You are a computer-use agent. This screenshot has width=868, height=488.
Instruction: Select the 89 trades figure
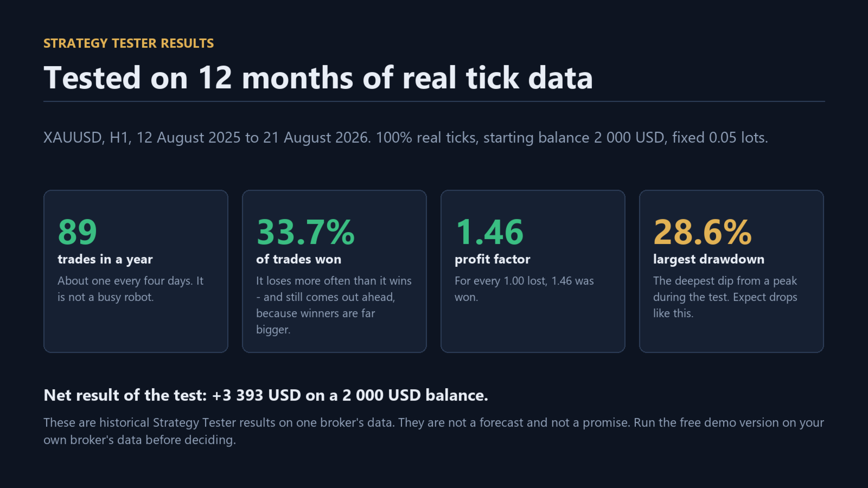(x=78, y=232)
